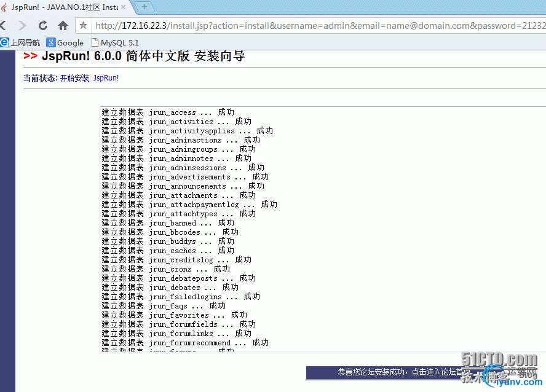Image resolution: width=546 pixels, height=392 pixels.
Task: Click the jrun_advertisements log line
Action: [185, 177]
